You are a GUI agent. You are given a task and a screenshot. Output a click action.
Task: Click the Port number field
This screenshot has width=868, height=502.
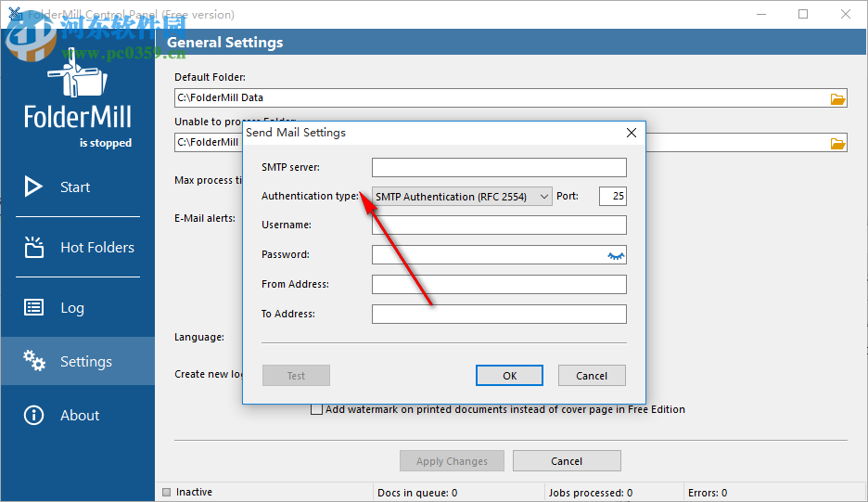(x=612, y=196)
